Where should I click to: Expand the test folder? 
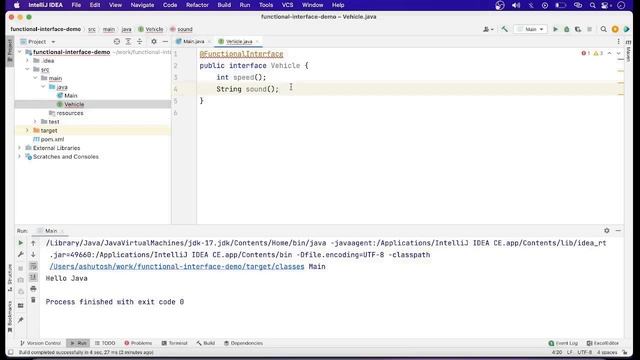36,122
